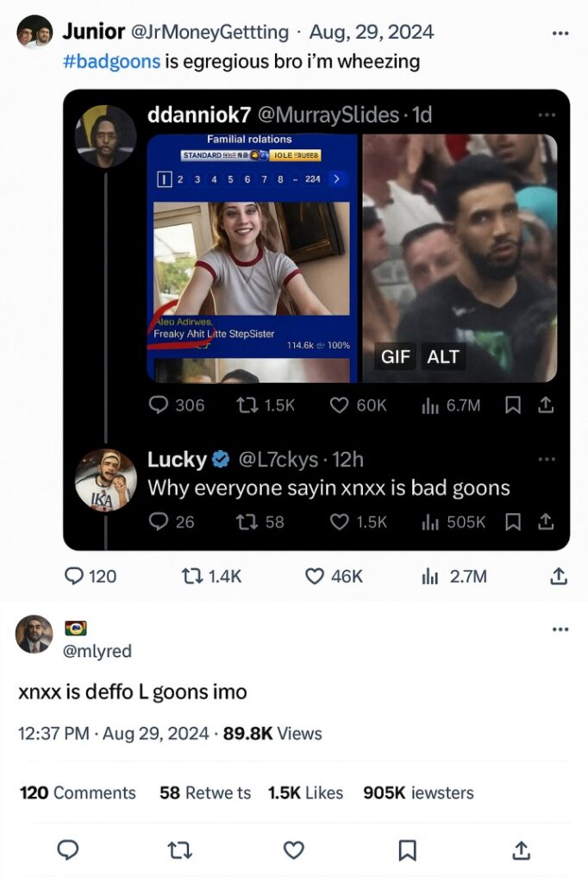588x883 pixels.
Task: Open more options on @mlyred reply
Action: click(560, 629)
